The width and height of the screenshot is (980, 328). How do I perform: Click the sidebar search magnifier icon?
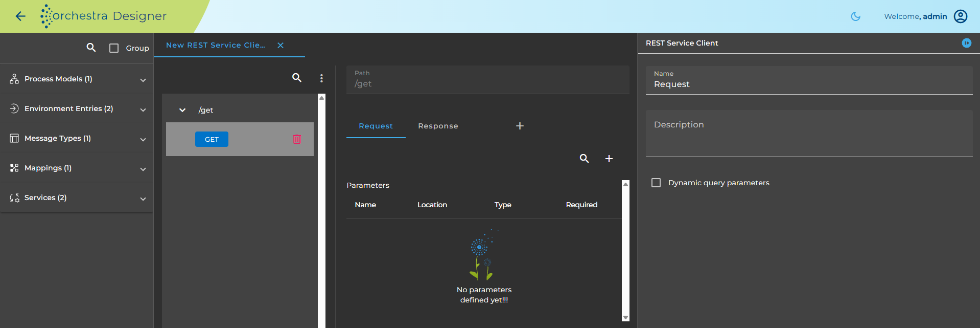pos(91,48)
